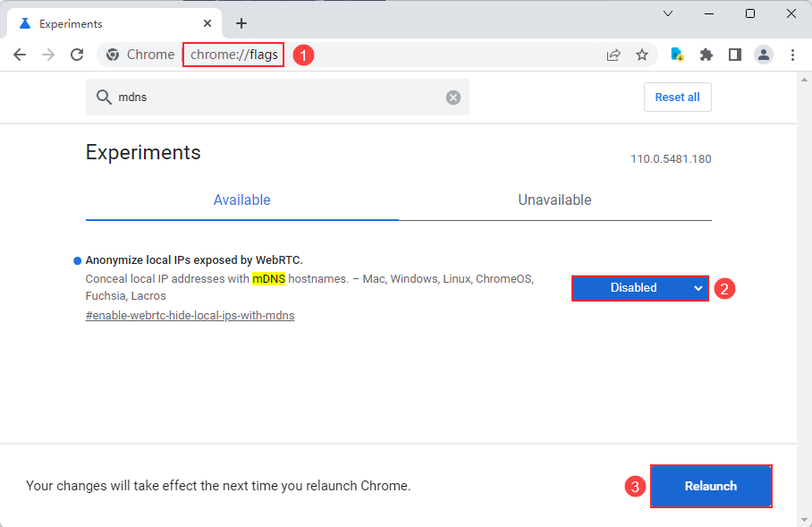The height and width of the screenshot is (527, 812).
Task: Close the Experiments tab
Action: click(x=207, y=23)
